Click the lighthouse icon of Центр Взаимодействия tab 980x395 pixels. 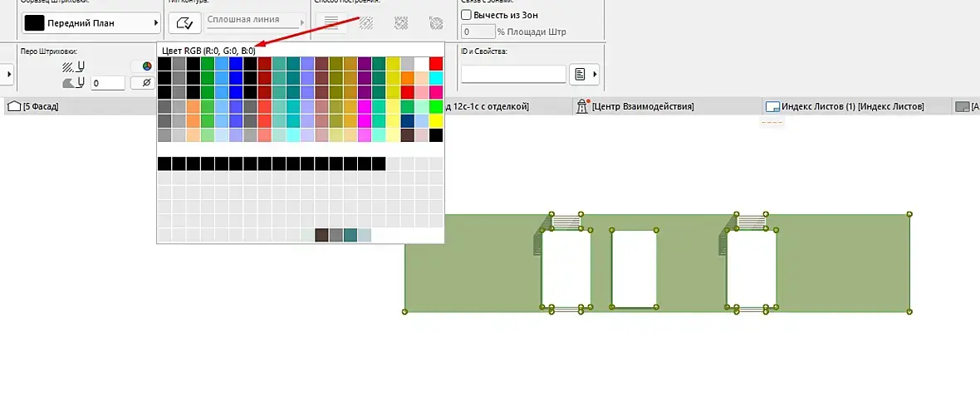point(582,106)
